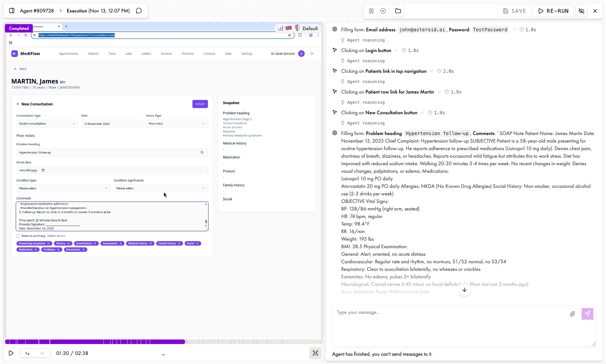606x364 pixels.
Task: Open the 1x playback speed dropdown
Action: (35, 353)
